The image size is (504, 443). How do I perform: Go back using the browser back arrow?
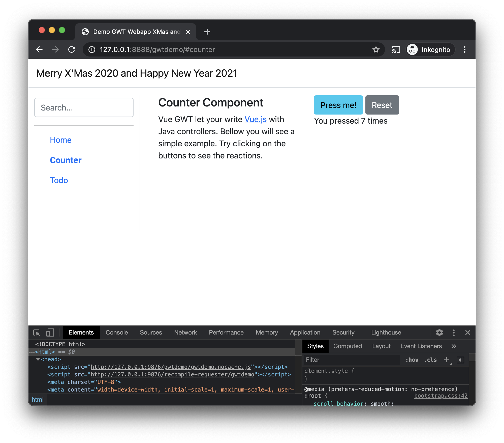[39, 49]
